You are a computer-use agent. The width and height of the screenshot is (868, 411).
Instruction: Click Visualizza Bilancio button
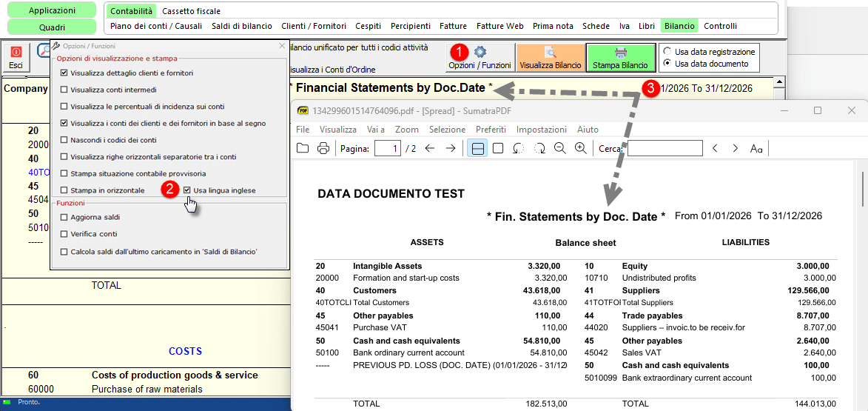click(551, 58)
